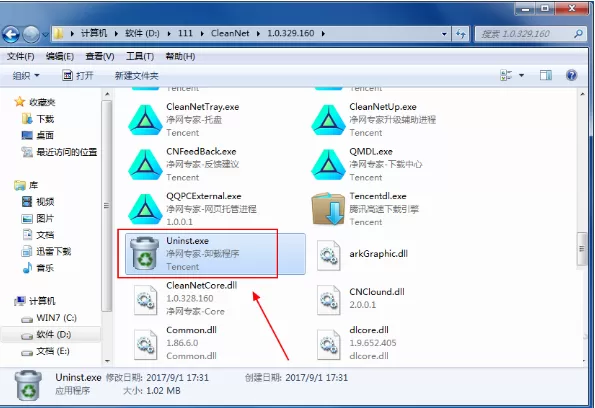Click 大小 1.02 MB in details pane
Viewport: 595px width, 408px height.
click(x=152, y=391)
